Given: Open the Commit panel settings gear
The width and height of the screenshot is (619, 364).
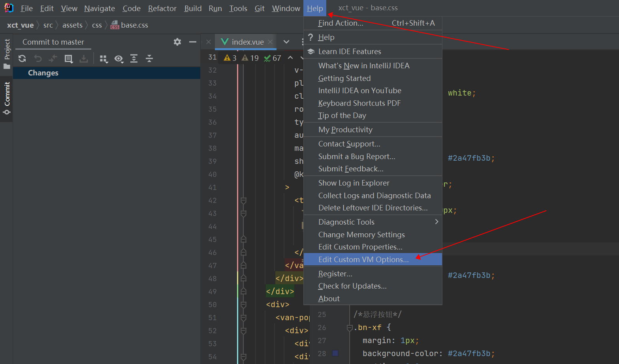Looking at the screenshot, I should pyautogui.click(x=177, y=42).
